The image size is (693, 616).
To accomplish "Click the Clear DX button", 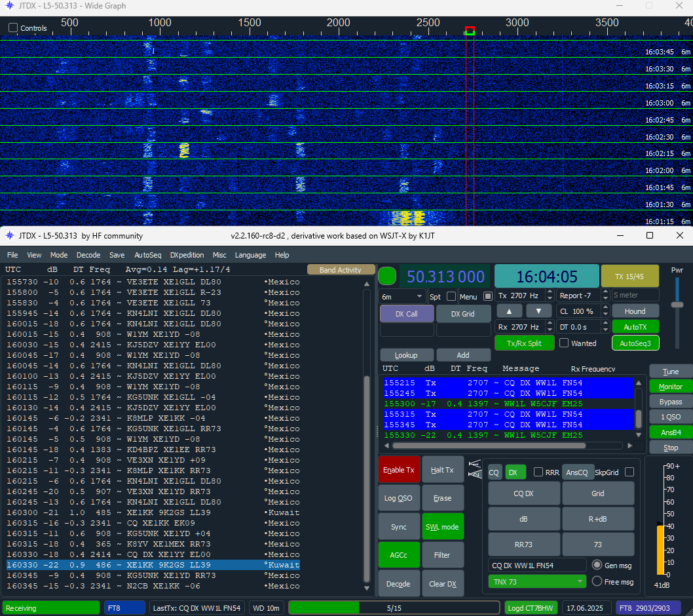I will [442, 584].
